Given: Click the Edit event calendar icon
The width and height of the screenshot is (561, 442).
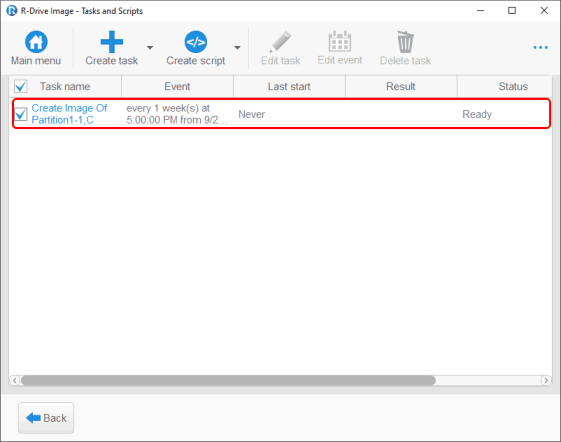Looking at the screenshot, I should (340, 42).
